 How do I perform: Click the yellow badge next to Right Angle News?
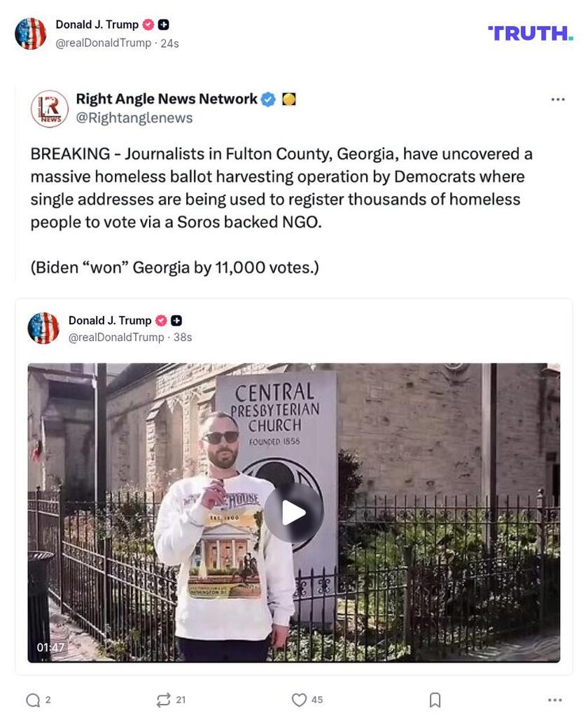288,99
